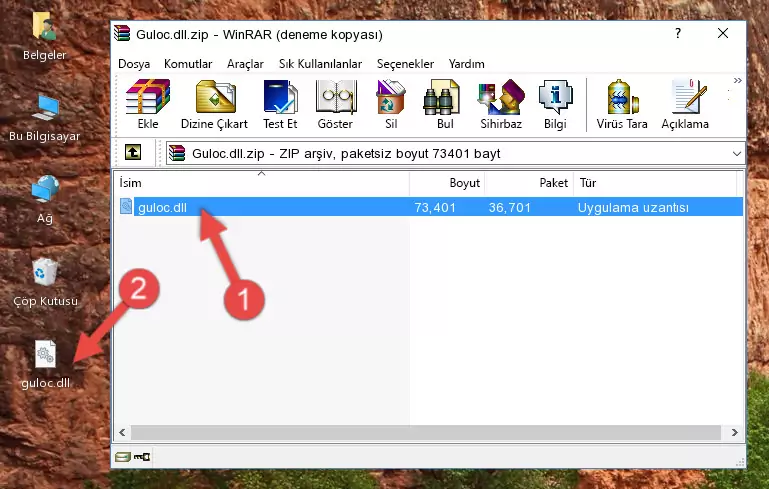
Task: Open the Açıklama comment tool
Action: [685, 104]
